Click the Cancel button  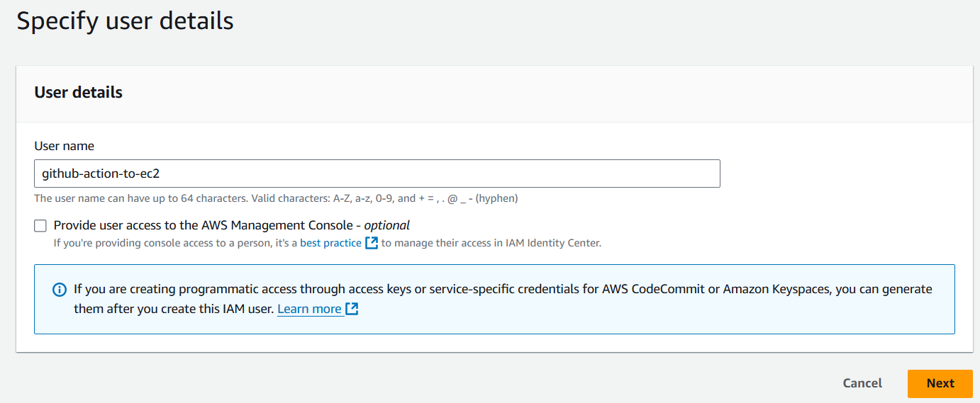click(x=862, y=383)
